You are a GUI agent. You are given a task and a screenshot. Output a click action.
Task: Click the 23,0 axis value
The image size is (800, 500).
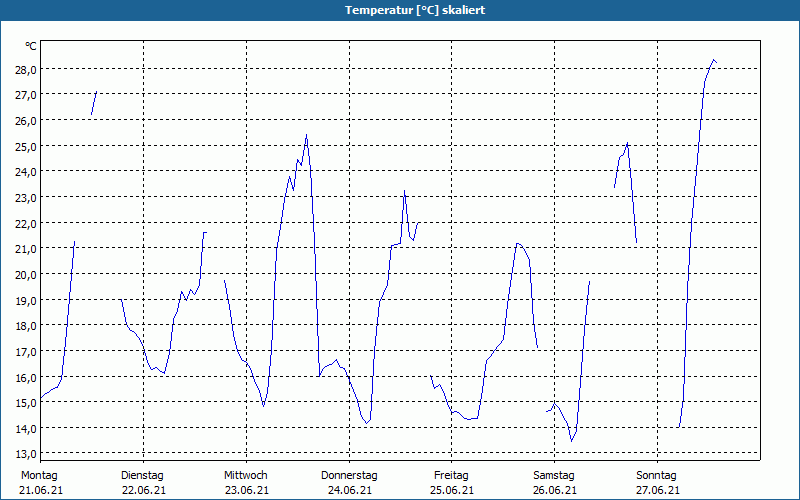click(26, 197)
